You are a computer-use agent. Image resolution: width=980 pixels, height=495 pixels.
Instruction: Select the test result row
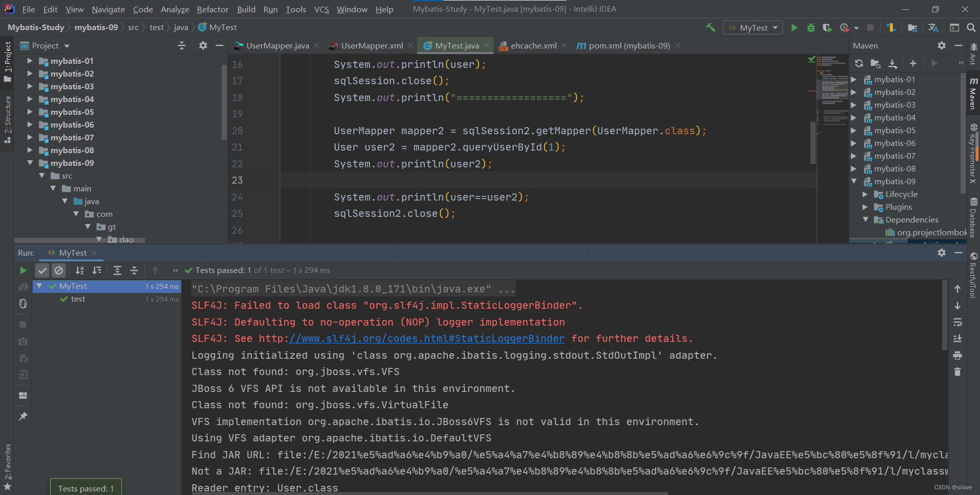click(107, 299)
